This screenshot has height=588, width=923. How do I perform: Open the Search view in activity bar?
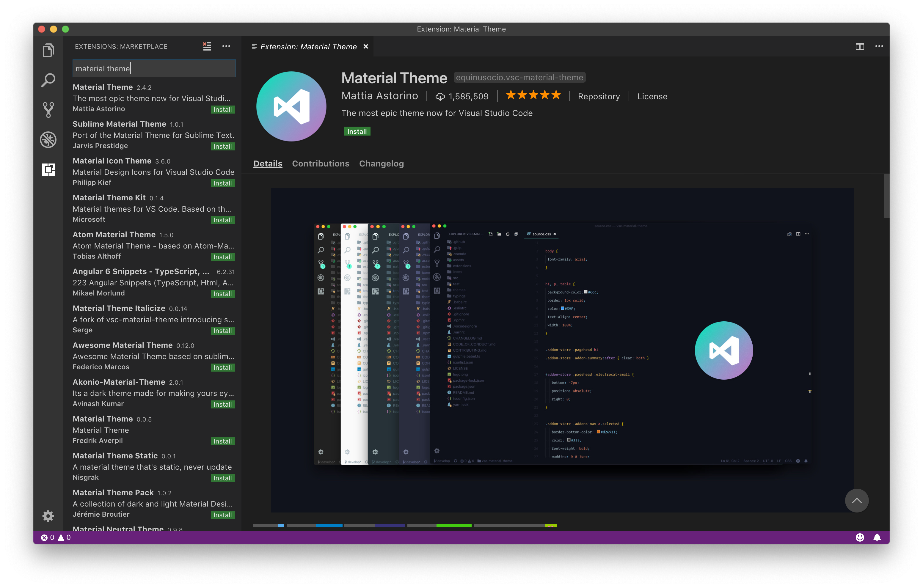[48, 80]
